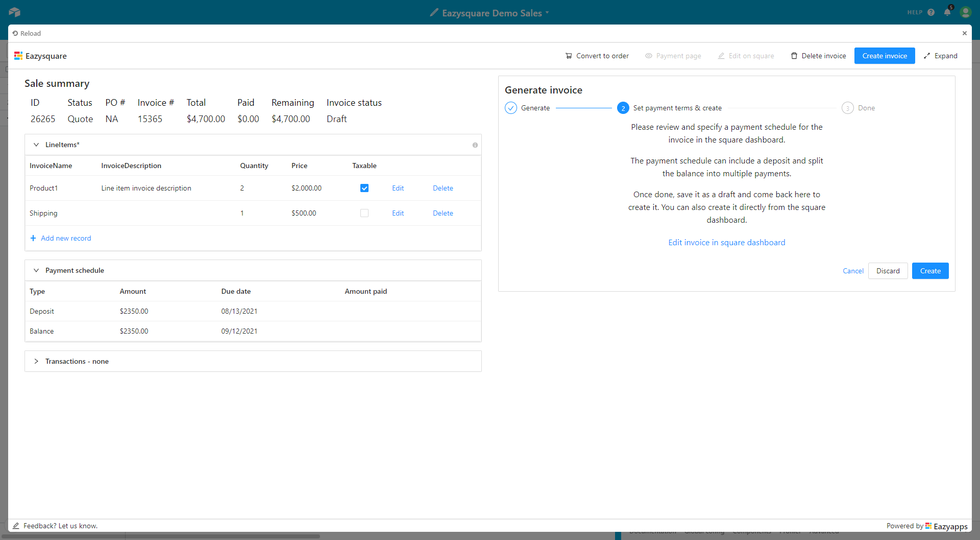Click Edit on square
The height and width of the screenshot is (540, 980).
[746, 56]
